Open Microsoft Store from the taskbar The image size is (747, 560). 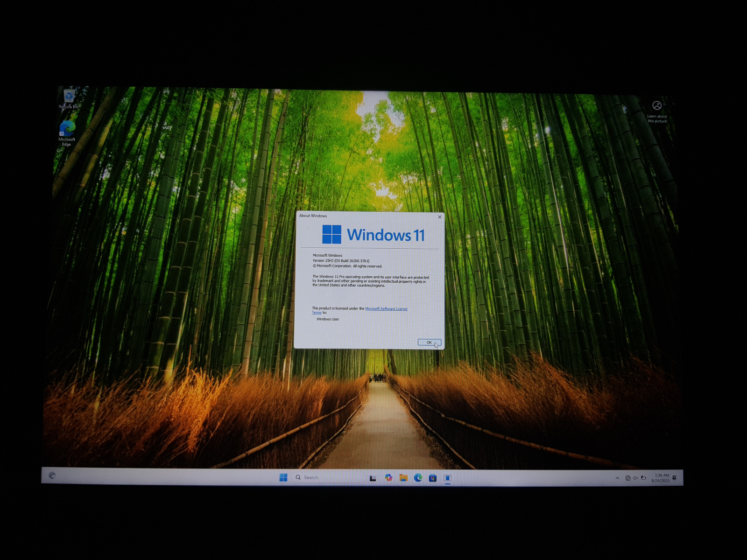point(433,478)
